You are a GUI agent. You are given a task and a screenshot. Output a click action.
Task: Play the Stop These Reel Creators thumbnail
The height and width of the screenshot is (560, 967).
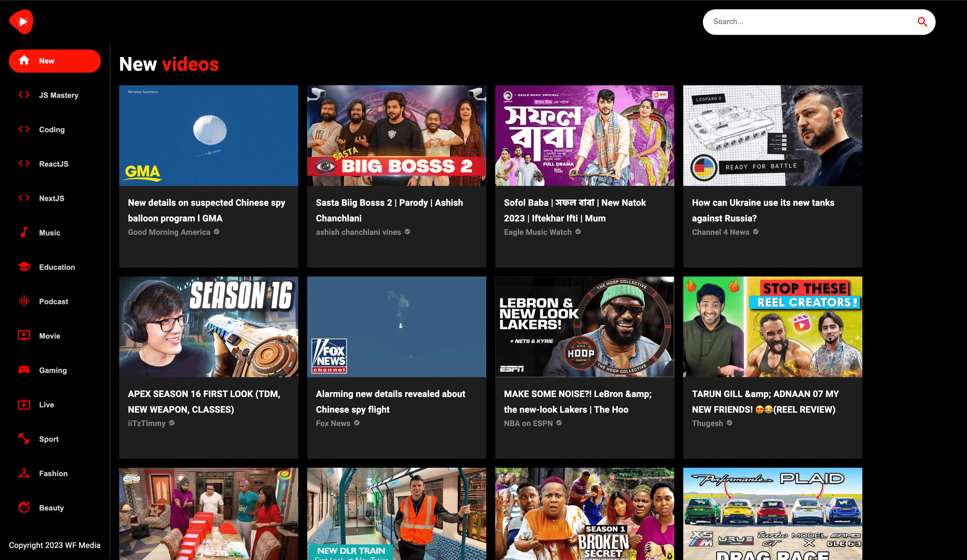pyautogui.click(x=773, y=327)
